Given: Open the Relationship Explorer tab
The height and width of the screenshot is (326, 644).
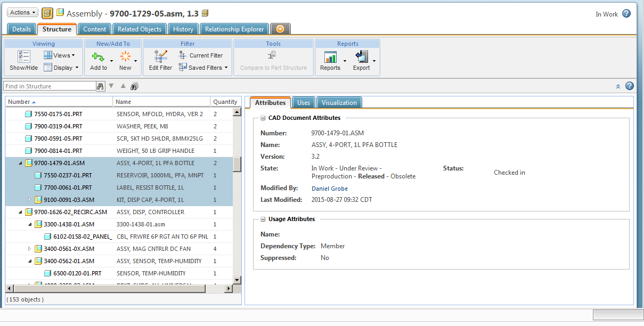Looking at the screenshot, I should [x=234, y=29].
